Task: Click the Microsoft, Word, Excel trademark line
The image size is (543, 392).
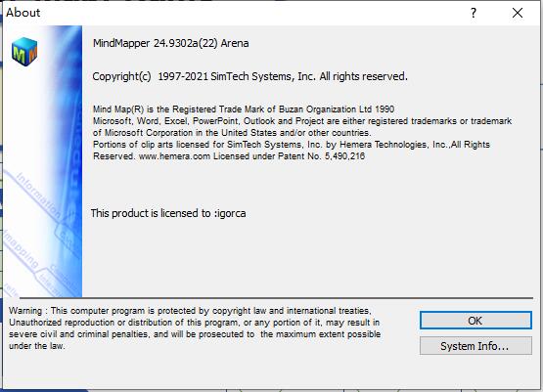Action: click(302, 121)
